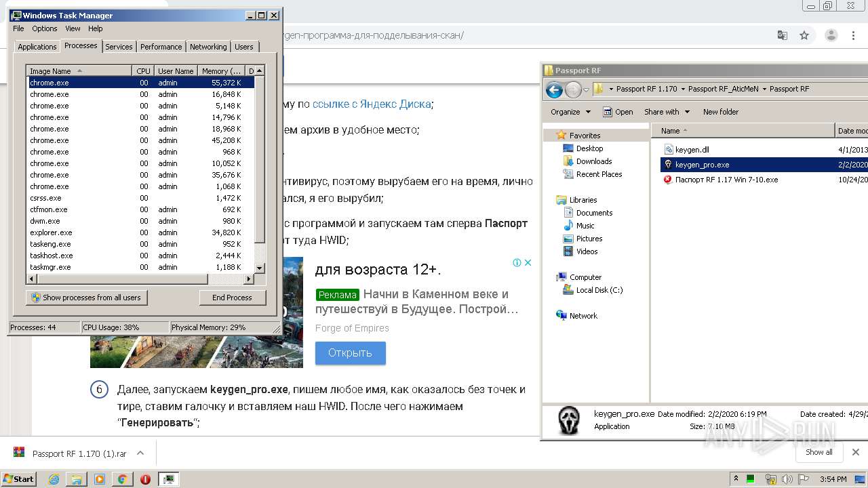This screenshot has width=868, height=488.
Task: Click the blue Открыть ad button
Action: (350, 353)
